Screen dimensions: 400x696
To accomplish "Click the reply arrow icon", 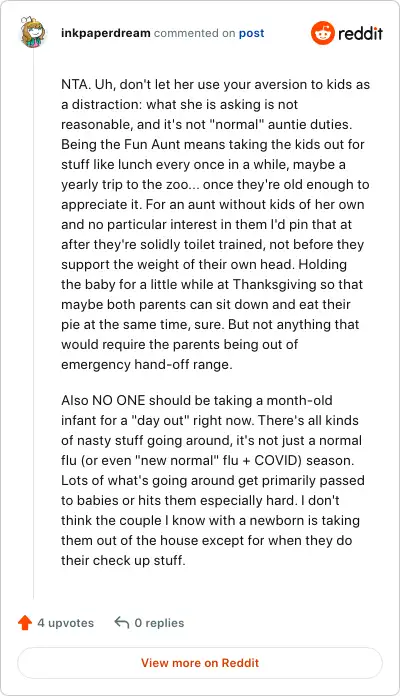I will tap(122, 622).
